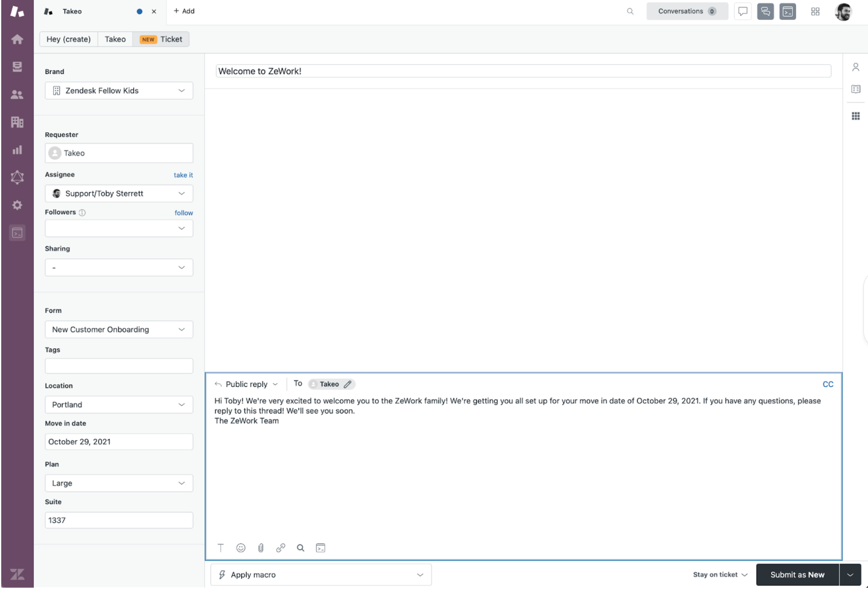Open the Reporting bar-chart icon
The height and width of the screenshot is (589, 868).
pyautogui.click(x=17, y=149)
